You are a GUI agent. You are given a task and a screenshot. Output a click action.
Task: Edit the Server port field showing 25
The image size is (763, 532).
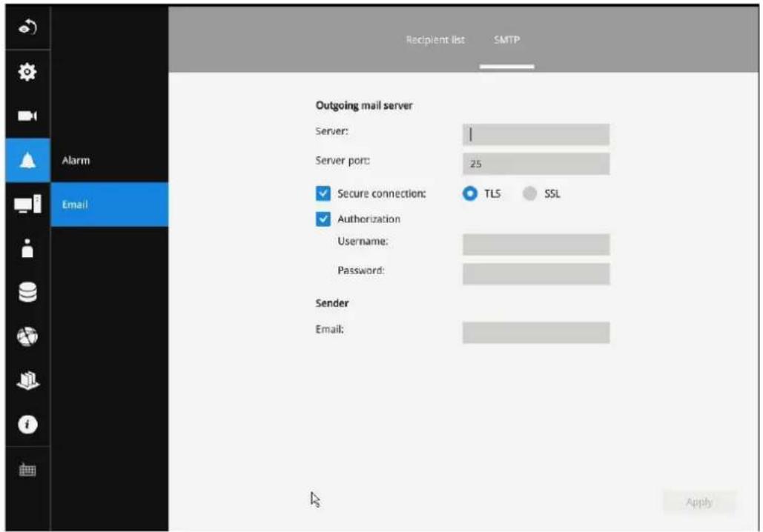[x=536, y=164]
